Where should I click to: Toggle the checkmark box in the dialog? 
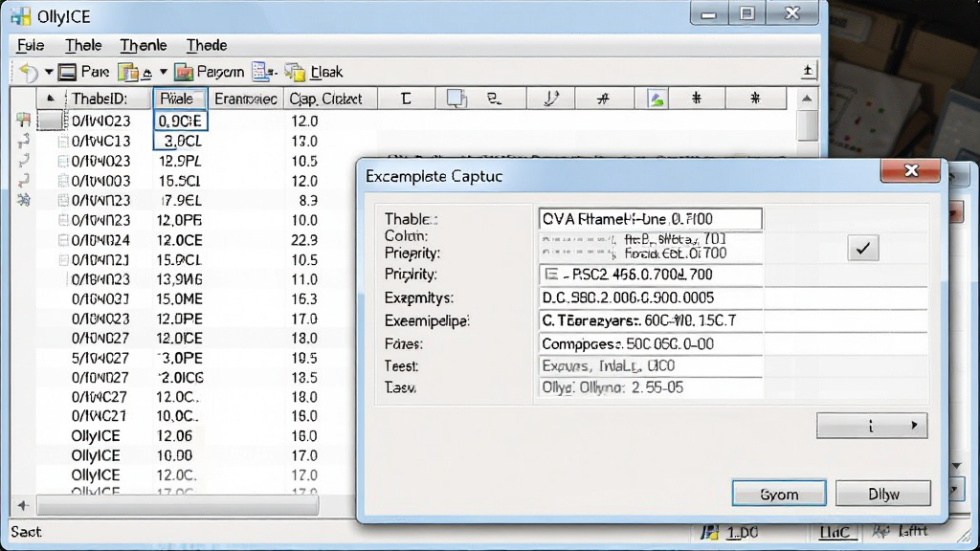[863, 248]
